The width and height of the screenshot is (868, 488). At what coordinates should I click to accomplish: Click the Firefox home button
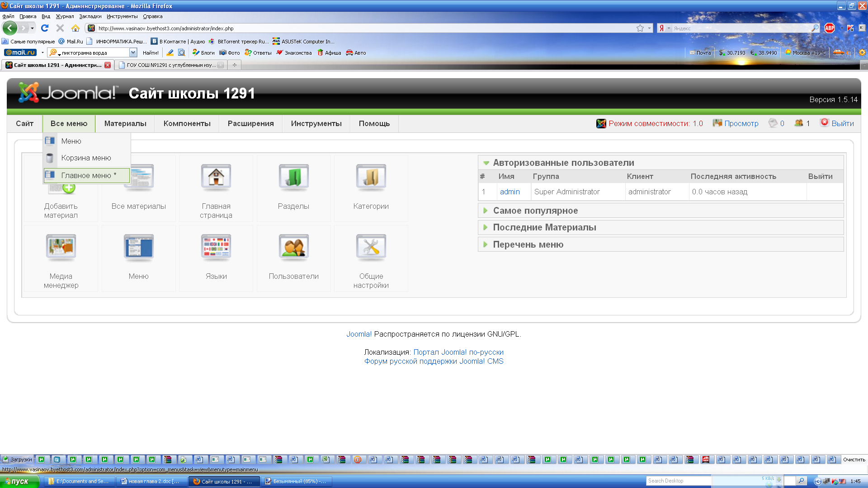(x=75, y=28)
